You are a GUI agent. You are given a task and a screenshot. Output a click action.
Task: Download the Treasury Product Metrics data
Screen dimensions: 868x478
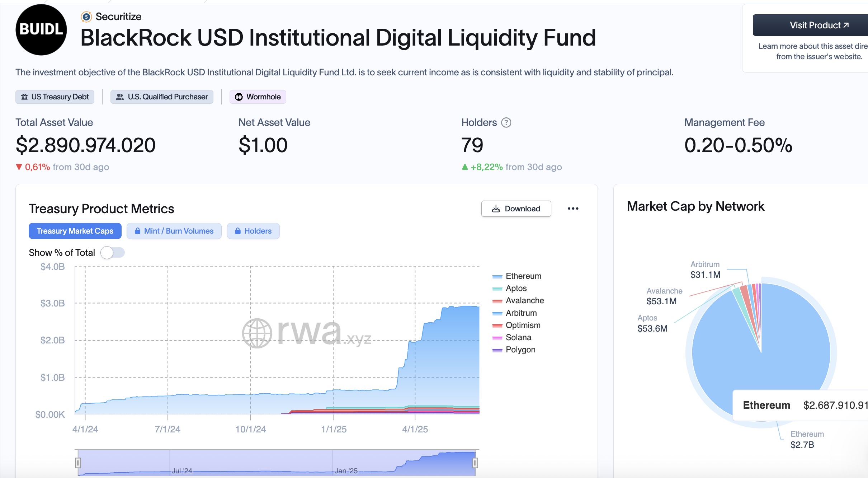coord(516,209)
